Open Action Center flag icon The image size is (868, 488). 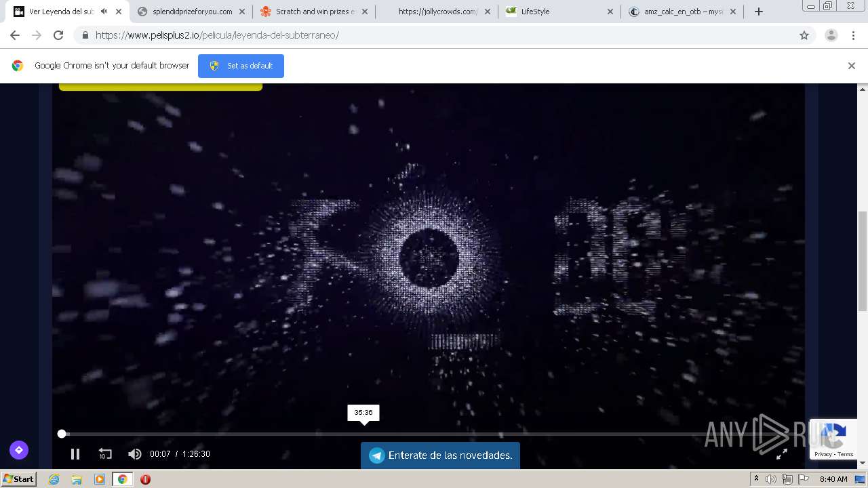pyautogui.click(x=804, y=479)
